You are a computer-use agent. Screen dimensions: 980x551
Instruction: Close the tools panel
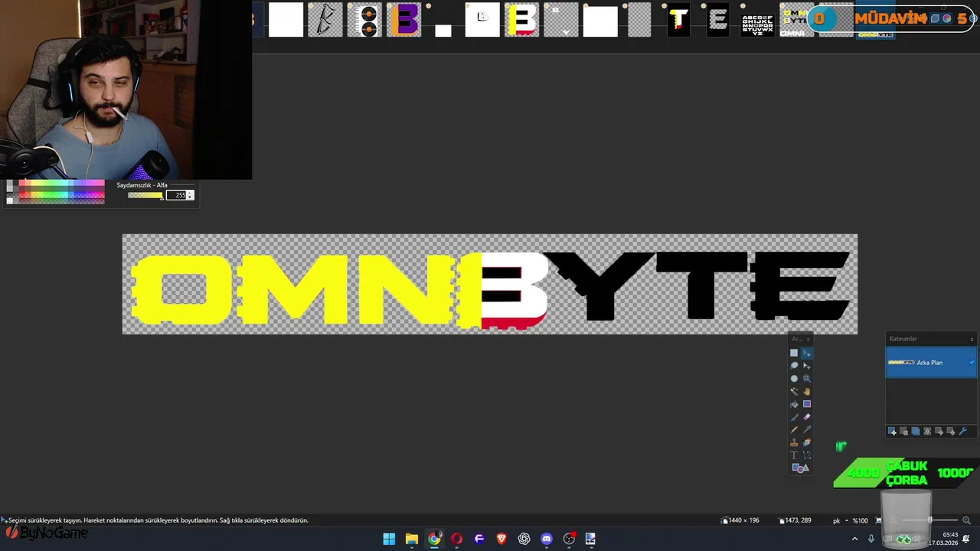(x=808, y=339)
